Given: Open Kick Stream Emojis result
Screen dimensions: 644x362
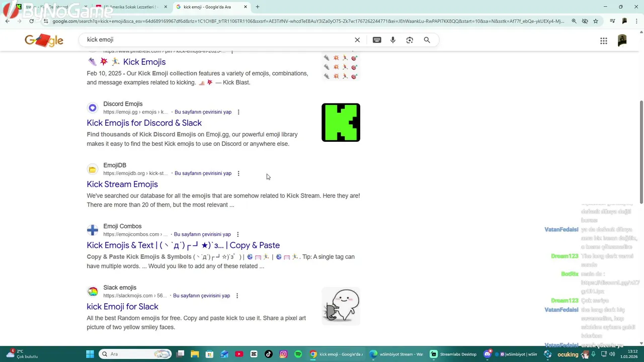Looking at the screenshot, I should click(122, 184).
